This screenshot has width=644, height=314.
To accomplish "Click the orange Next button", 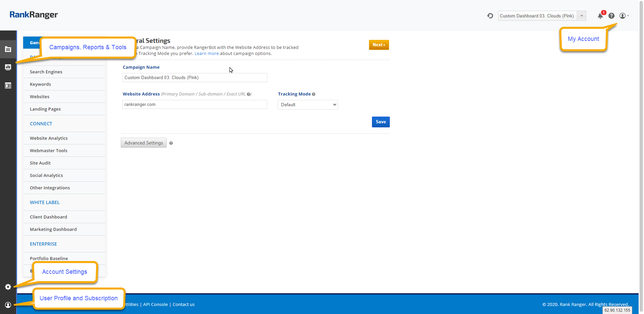I will [x=379, y=45].
